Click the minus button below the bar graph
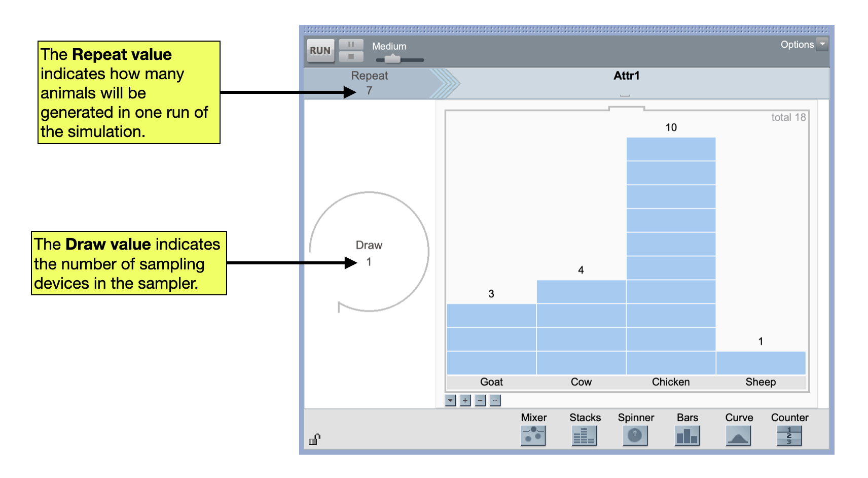 (480, 400)
